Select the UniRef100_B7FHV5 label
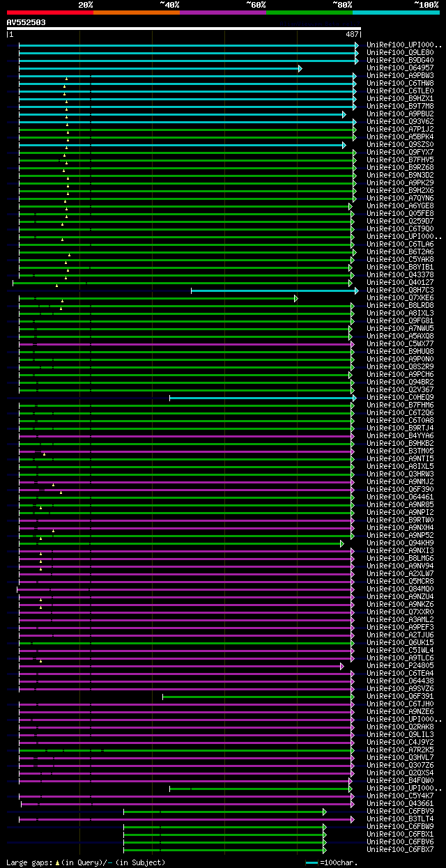The height and width of the screenshot is (868, 446). pos(400,160)
